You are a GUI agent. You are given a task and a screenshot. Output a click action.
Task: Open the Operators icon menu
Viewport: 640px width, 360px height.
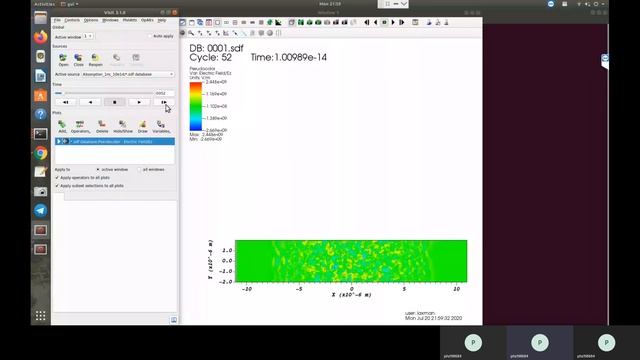pyautogui.click(x=80, y=127)
